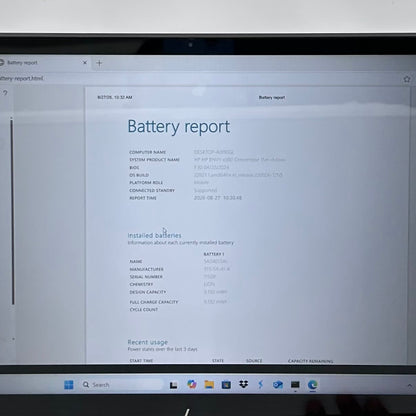The height and width of the screenshot is (416, 416).
Task: Launch Copilot from the taskbar
Action: 192,384
